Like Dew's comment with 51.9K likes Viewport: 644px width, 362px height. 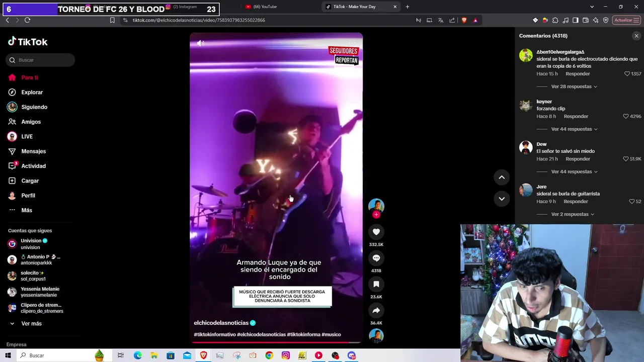pos(626,159)
